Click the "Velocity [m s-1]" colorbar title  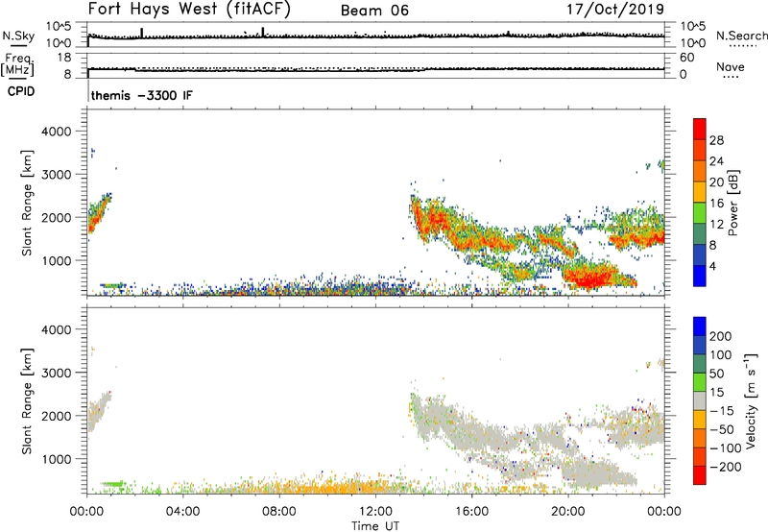click(751, 401)
